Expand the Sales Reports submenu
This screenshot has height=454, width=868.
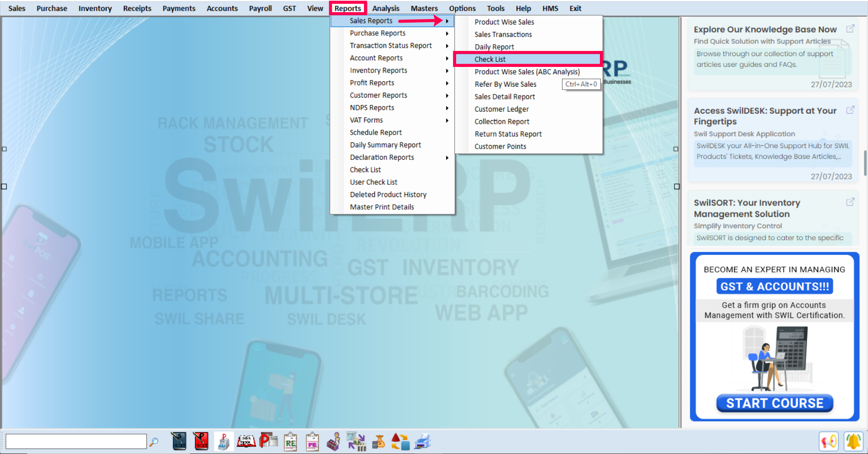392,21
